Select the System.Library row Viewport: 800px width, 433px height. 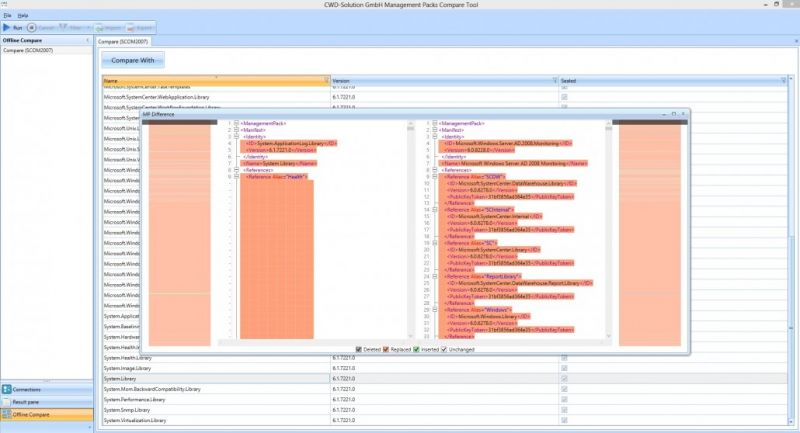pyautogui.click(x=444, y=379)
